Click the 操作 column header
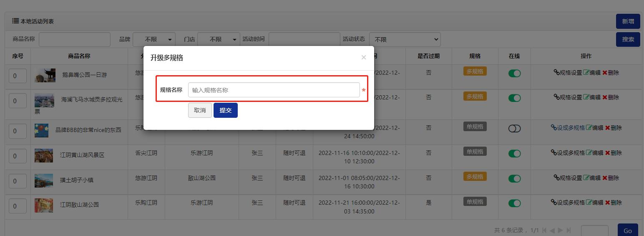The image size is (644, 236). [586, 56]
